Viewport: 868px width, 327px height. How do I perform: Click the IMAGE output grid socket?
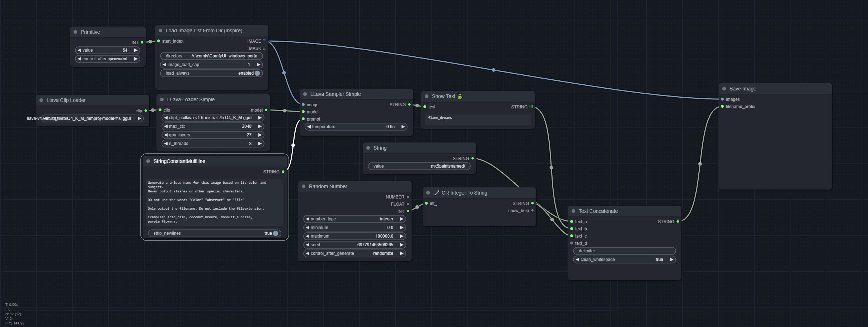coord(265,41)
